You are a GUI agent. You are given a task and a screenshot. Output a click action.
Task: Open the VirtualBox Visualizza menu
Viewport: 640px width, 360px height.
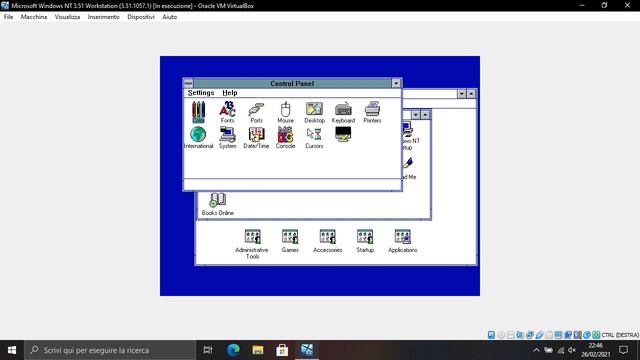click(67, 17)
